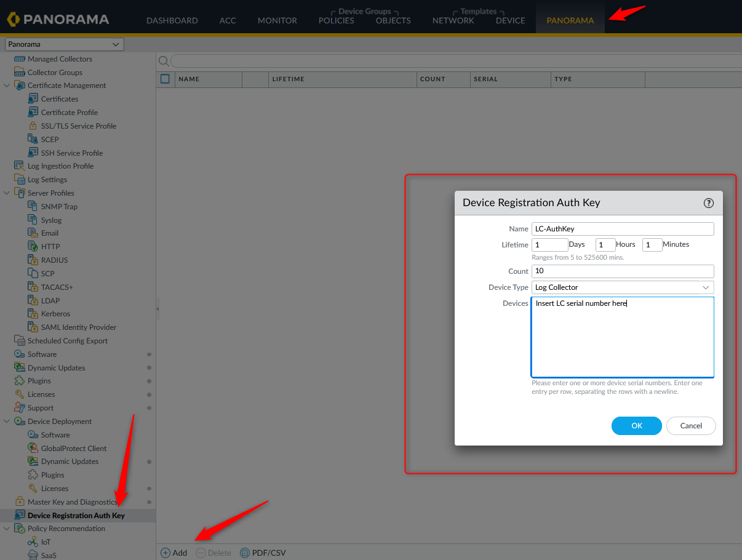Switch to the DASHBOARD tab
The height and width of the screenshot is (560, 742).
[x=172, y=20]
